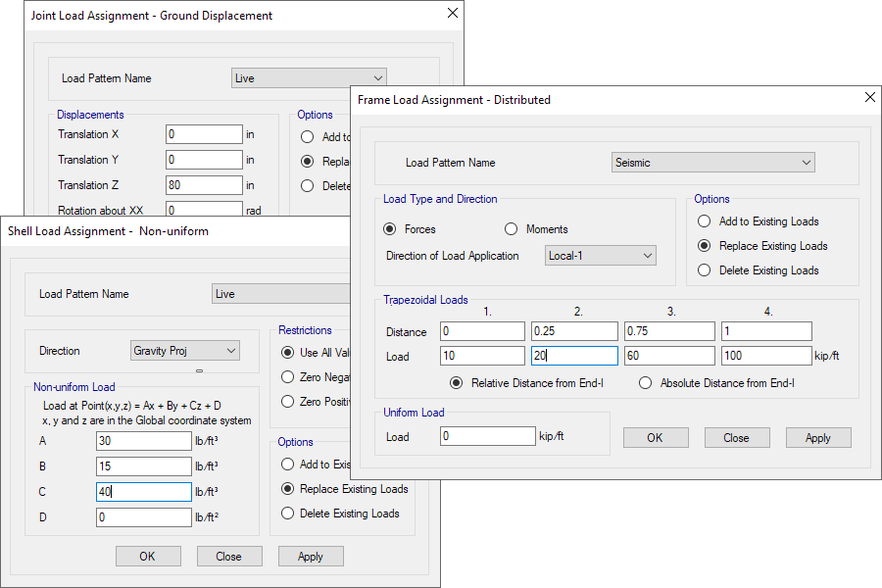Click the Uniform Load input field
Screen dimensions: 882x588
[487, 437]
